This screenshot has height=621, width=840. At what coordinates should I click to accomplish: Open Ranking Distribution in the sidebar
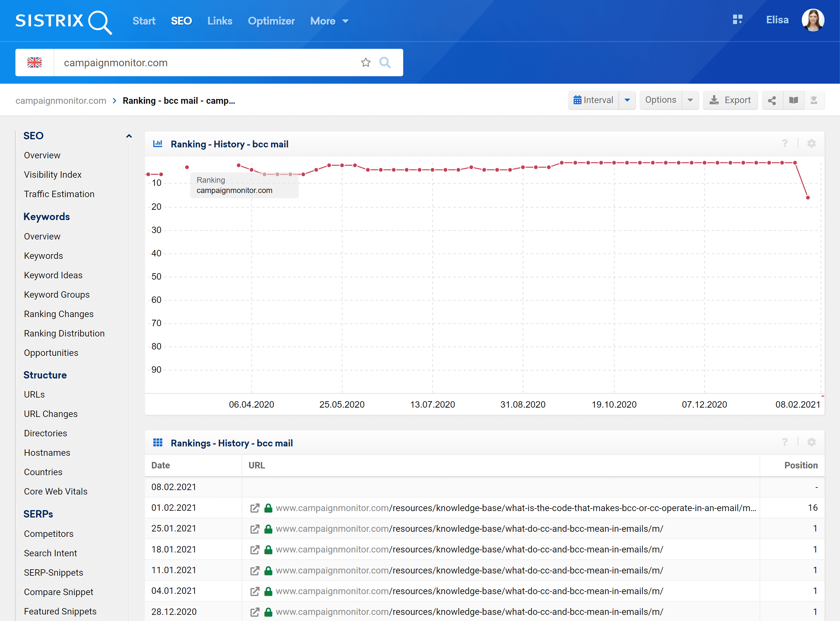(64, 333)
